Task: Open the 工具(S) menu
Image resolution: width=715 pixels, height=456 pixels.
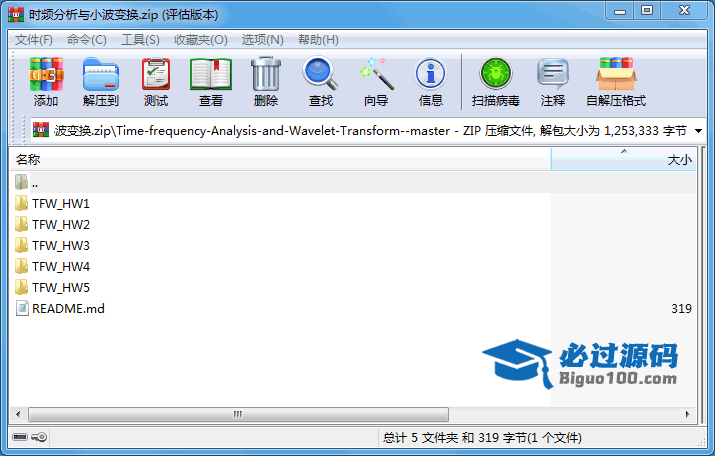Action: 140,40
